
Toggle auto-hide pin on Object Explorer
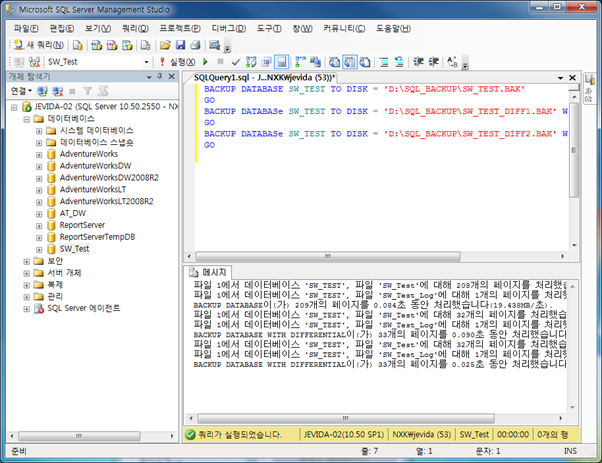(160, 76)
